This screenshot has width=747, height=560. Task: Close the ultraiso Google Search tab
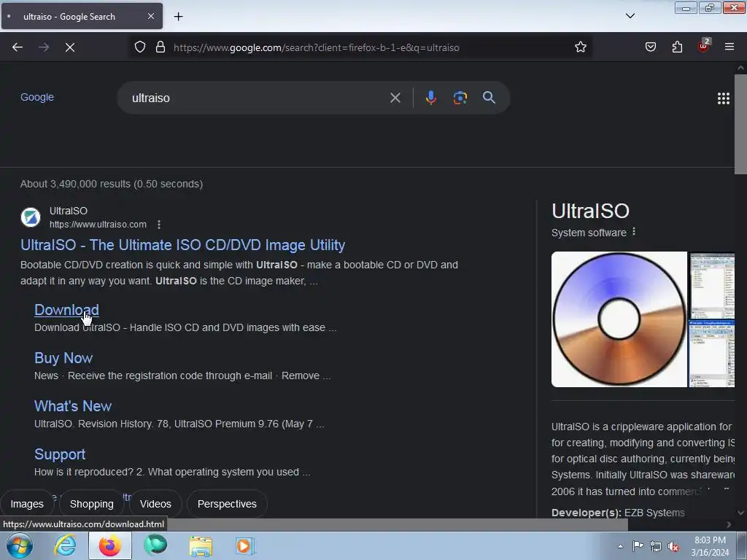point(150,16)
